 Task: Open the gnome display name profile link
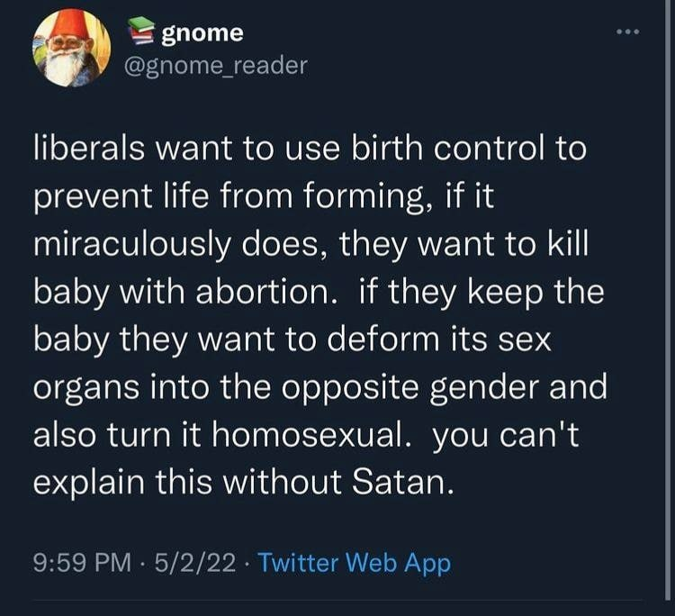pos(202,33)
